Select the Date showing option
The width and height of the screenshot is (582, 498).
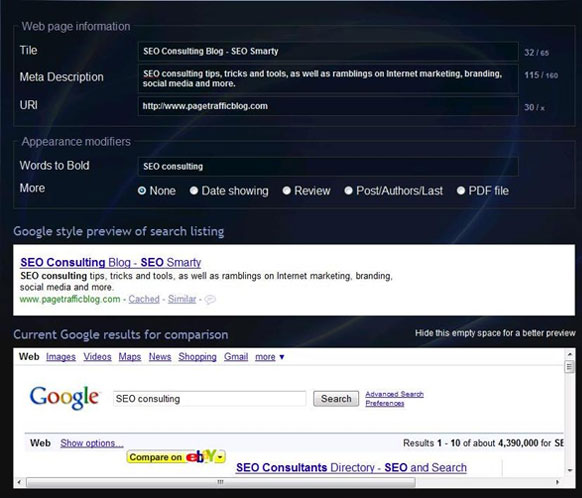coord(194,191)
